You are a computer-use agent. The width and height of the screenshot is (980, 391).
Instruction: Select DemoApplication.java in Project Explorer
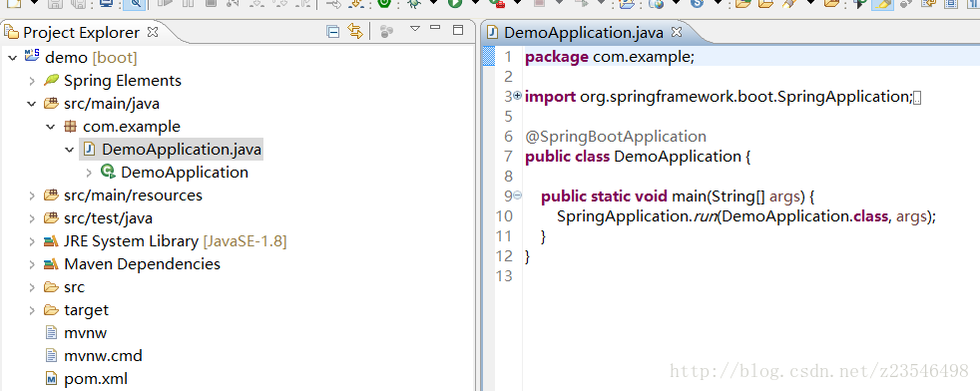182,150
